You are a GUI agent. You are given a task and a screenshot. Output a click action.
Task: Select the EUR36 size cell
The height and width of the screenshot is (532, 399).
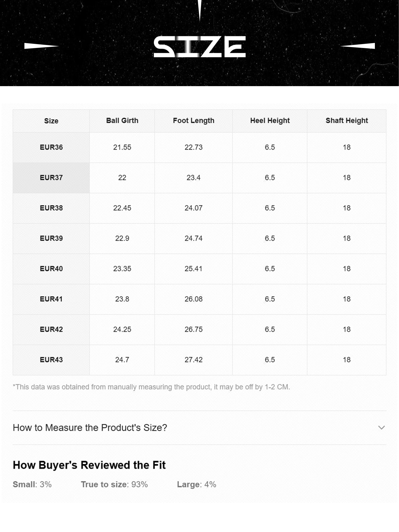(x=51, y=147)
